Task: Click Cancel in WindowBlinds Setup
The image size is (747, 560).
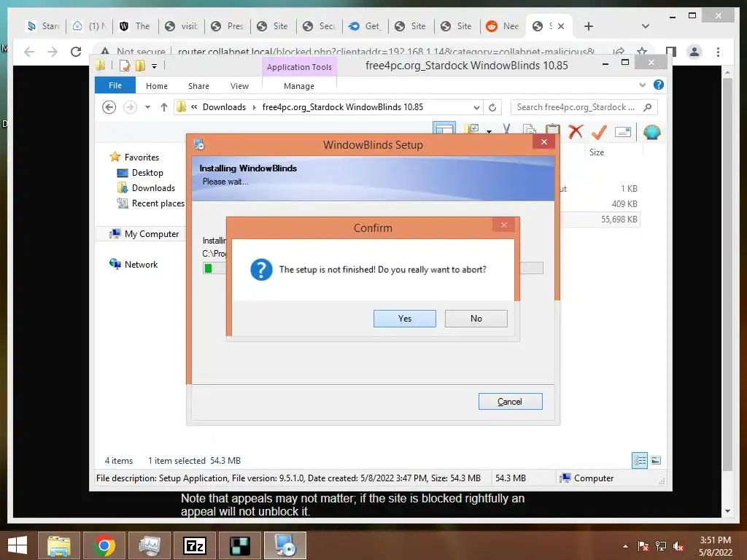Action: 510,402
